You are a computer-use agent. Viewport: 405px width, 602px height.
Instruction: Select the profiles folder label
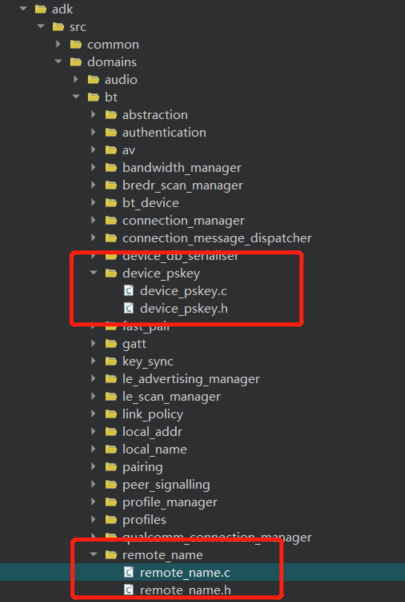point(144,520)
